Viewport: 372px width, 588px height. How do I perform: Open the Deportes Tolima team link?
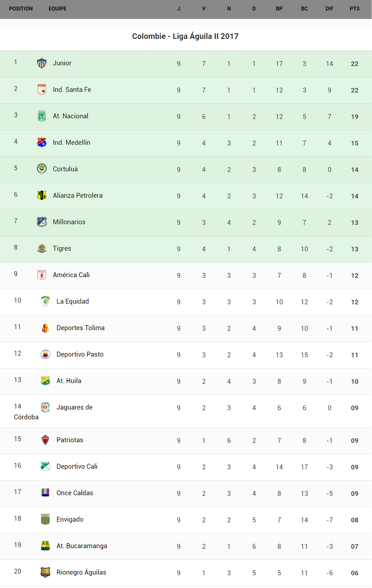(x=80, y=328)
